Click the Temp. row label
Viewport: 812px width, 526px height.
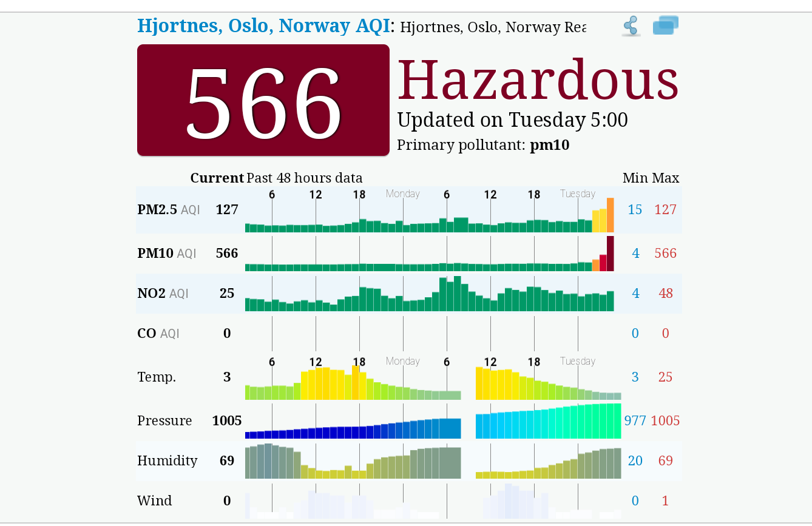point(157,377)
